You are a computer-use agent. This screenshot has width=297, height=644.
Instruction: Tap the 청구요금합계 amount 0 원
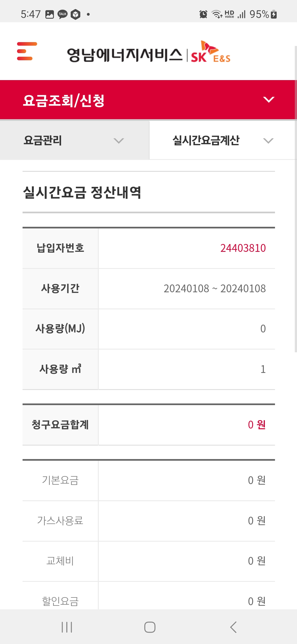point(257,425)
